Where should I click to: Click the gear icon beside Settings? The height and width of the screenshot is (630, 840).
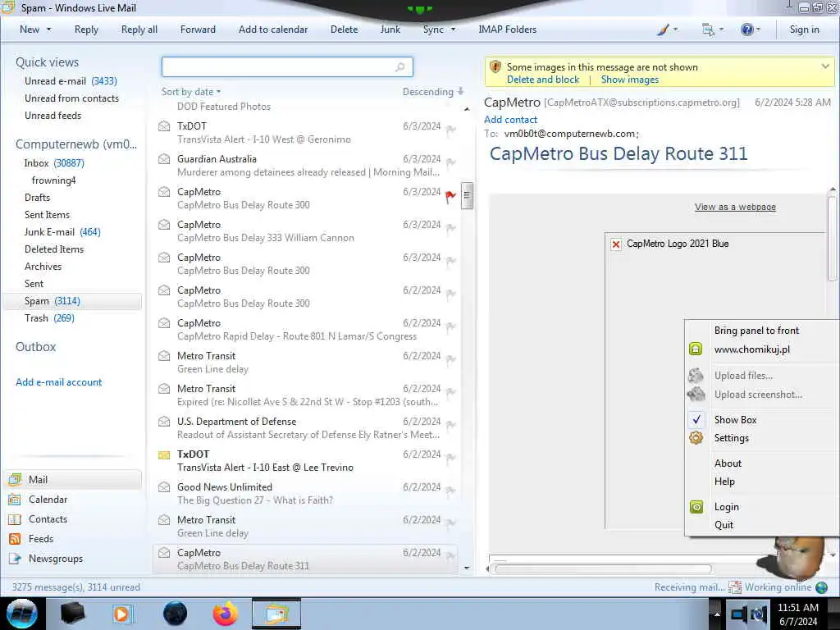[696, 438]
